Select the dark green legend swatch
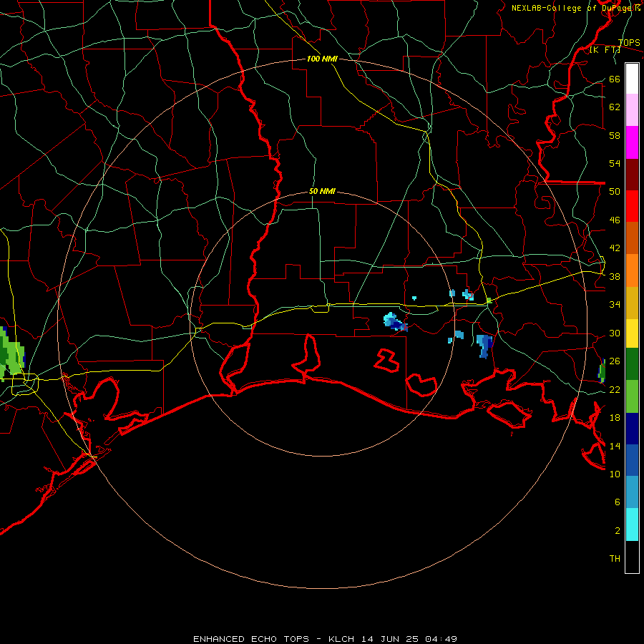The width and height of the screenshot is (644, 644). pos(632,364)
